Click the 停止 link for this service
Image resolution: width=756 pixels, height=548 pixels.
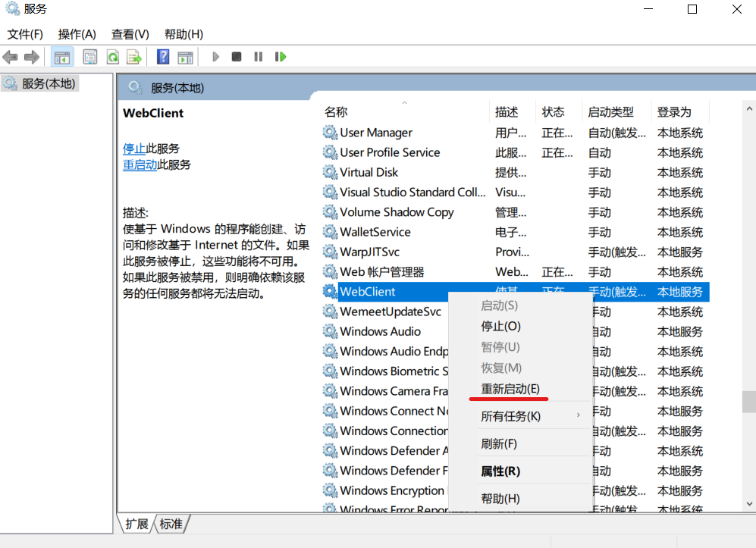134,149
